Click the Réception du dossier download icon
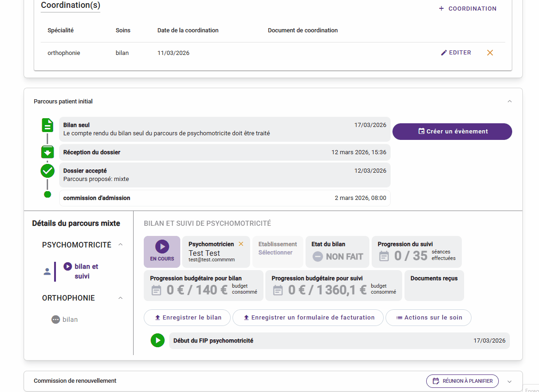 (47, 152)
